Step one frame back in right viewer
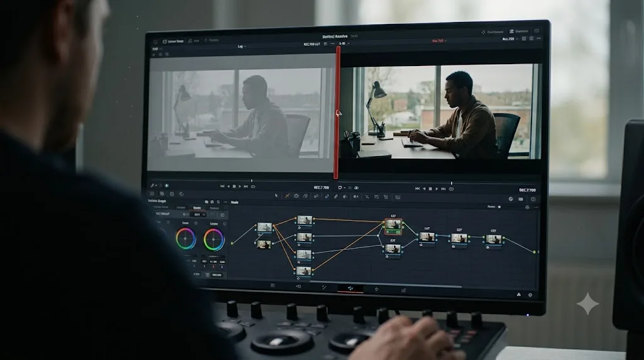 click(x=425, y=189)
